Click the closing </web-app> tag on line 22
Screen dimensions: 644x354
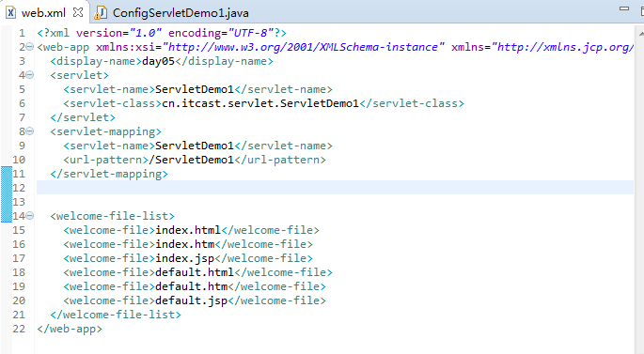tap(70, 329)
